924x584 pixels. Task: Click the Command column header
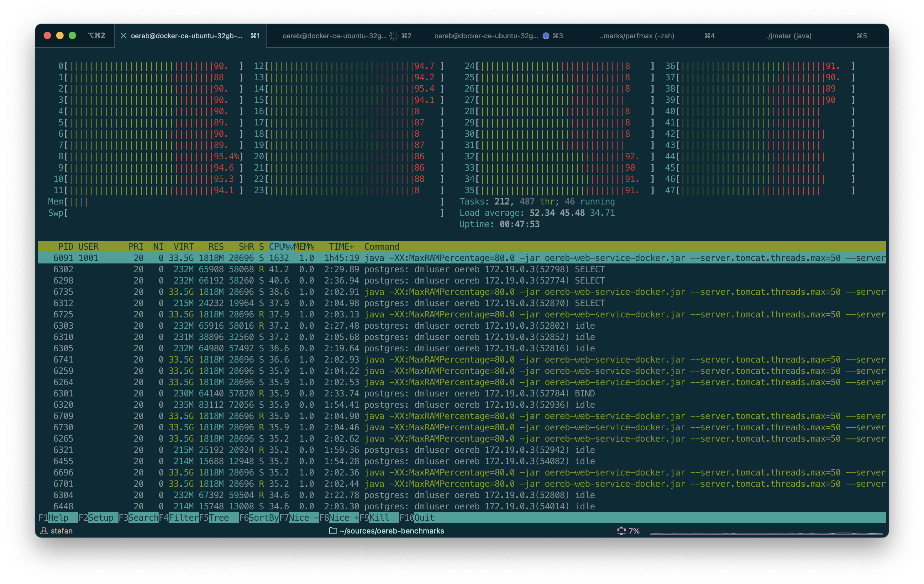tap(381, 247)
